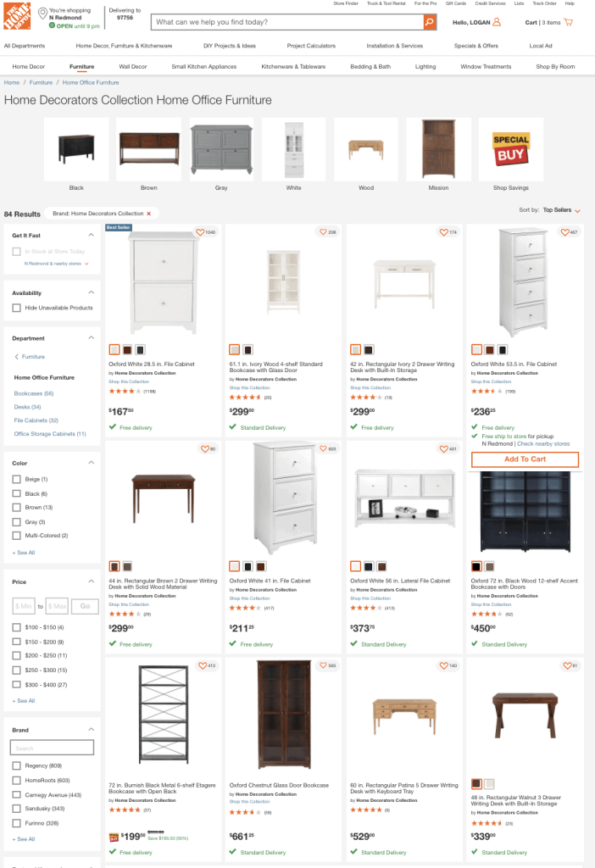
Task: Select black swatch on Oxford White 53.5 in. Cabinet
Action: [503, 350]
